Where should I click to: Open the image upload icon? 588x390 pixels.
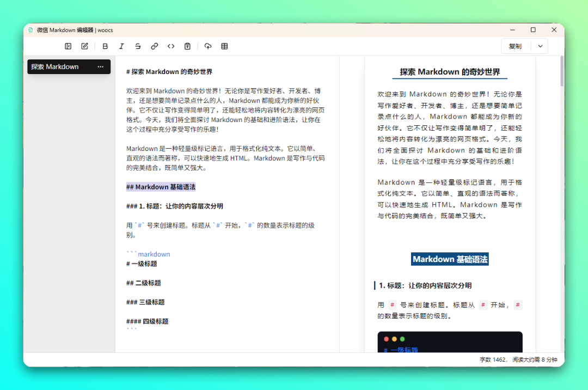[x=208, y=46]
